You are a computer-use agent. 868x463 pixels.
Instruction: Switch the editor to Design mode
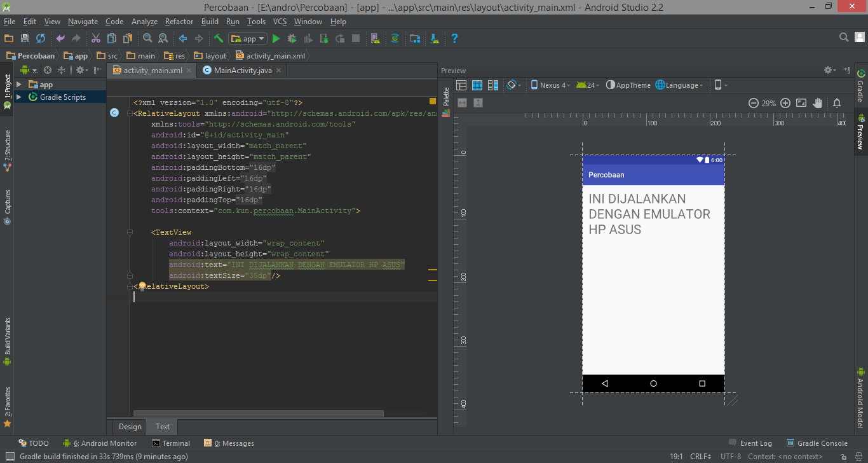point(130,427)
